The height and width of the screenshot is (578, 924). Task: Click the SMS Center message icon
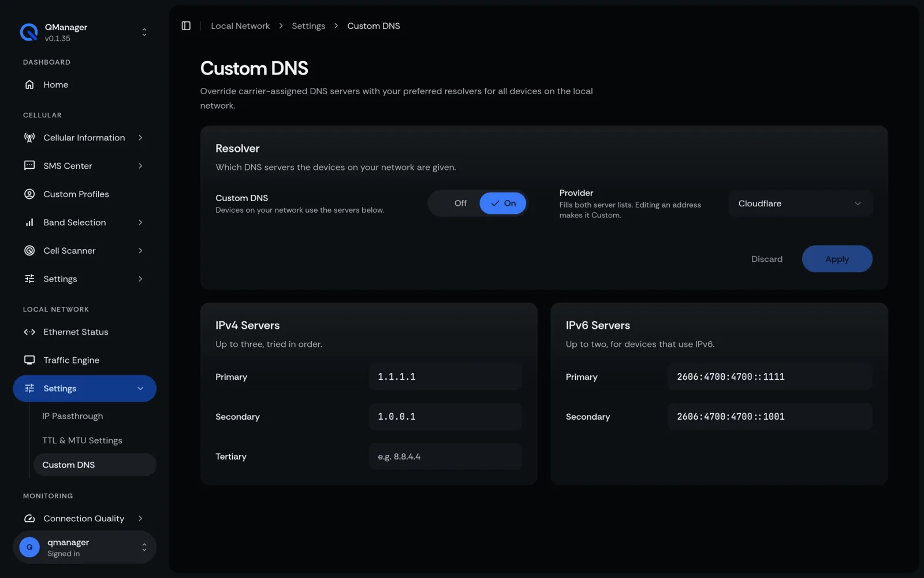[x=29, y=166]
